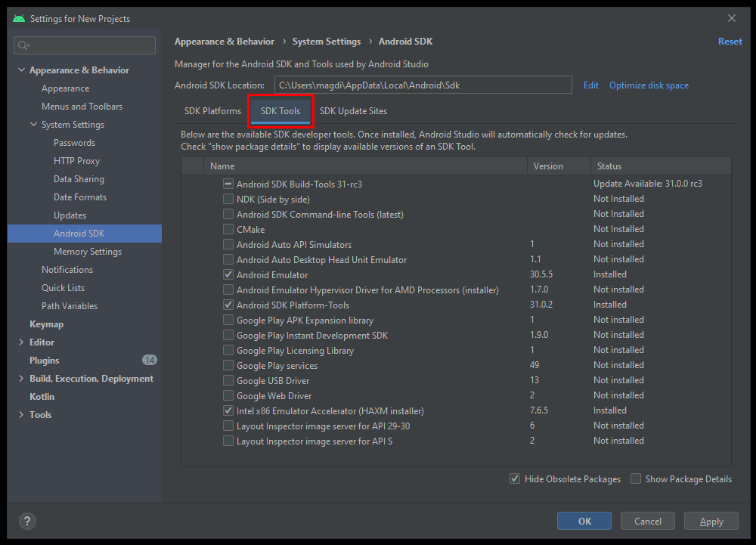Screen dimensions: 756x545
Task: Select Layout Inspector image server API 29-30
Action: click(456, 426)
